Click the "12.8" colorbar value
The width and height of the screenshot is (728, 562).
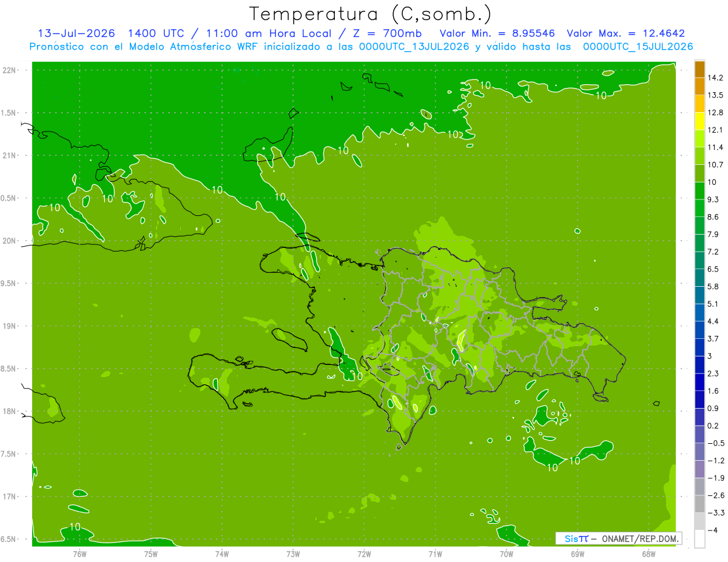tap(716, 113)
